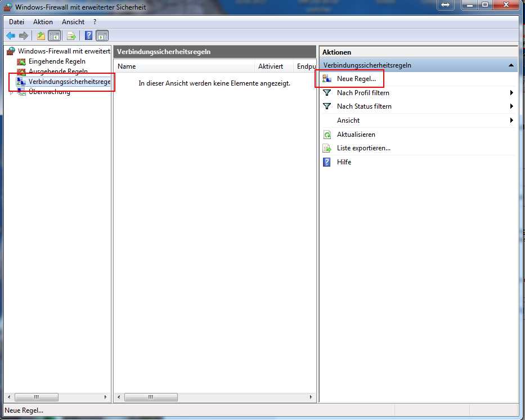Screen dimensions: 525x420
Task: Click the Neue Regel... status bar text
Action: 24,410
